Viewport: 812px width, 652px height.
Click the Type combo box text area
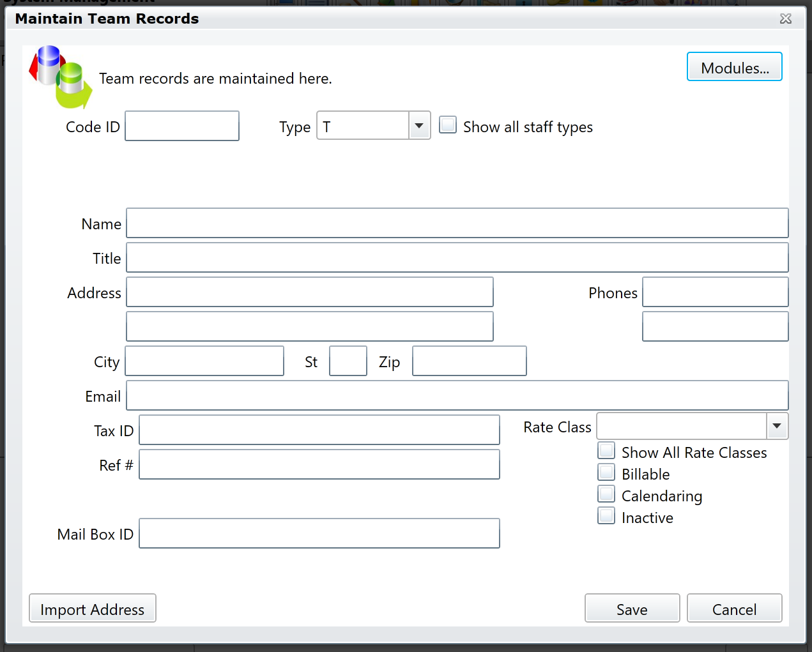click(363, 125)
